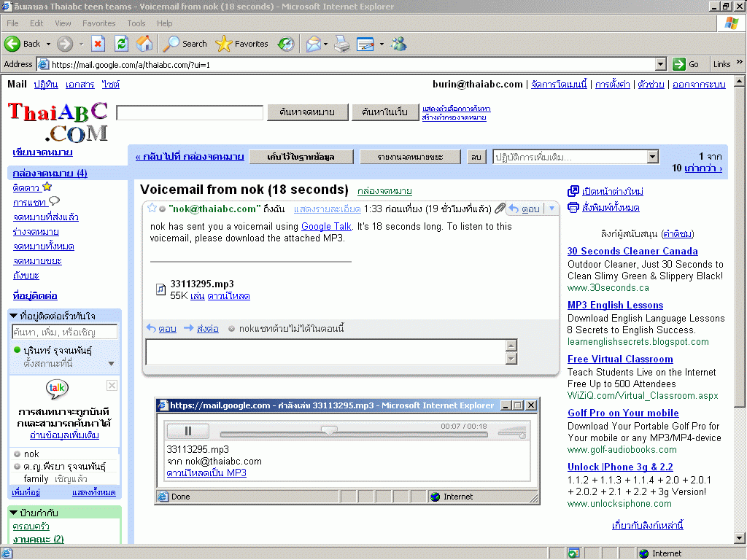Pause the voicemail playback
The image size is (747, 560).
[x=188, y=432]
